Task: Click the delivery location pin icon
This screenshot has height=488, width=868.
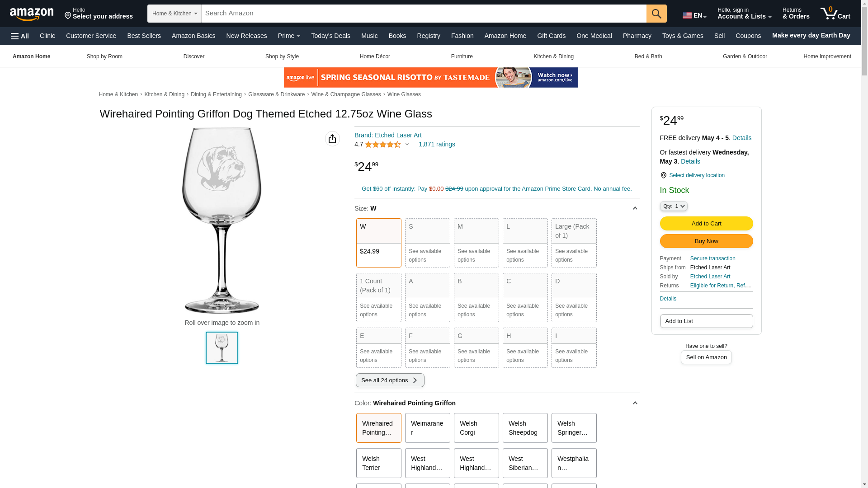Action: click(663, 175)
